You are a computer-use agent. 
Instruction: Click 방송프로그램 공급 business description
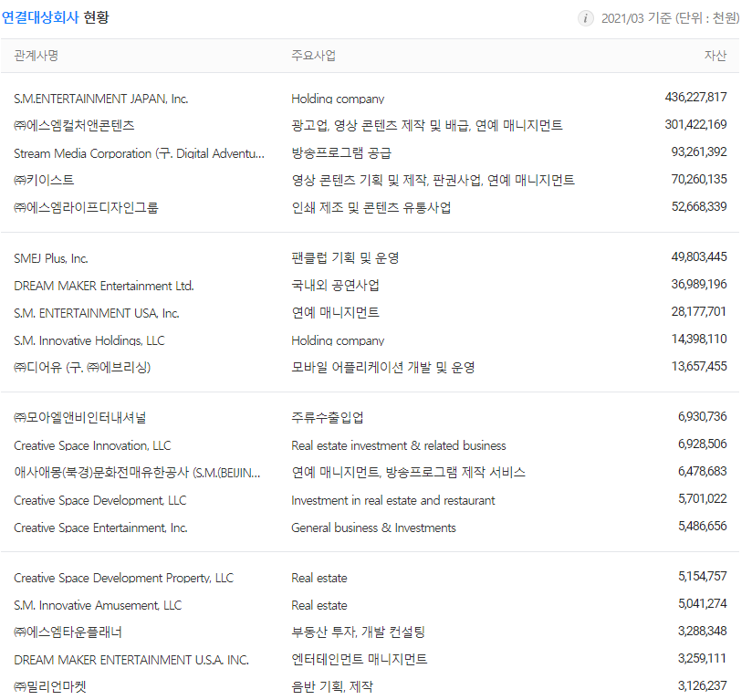tap(341, 153)
